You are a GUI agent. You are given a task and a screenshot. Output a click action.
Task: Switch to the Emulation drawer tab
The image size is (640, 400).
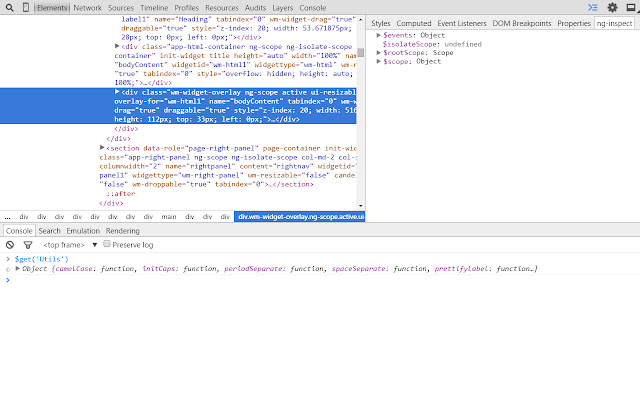[84, 230]
